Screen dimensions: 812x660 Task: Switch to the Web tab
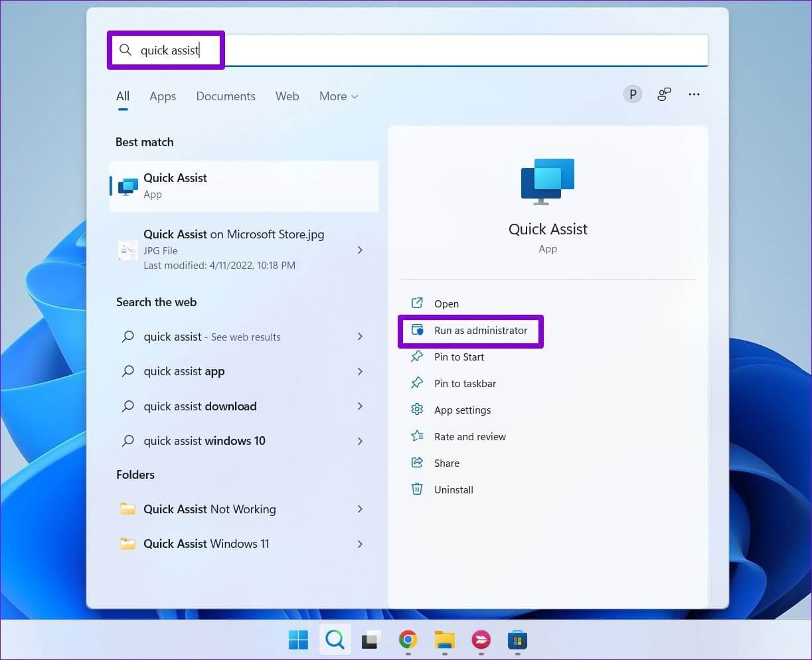pyautogui.click(x=287, y=96)
